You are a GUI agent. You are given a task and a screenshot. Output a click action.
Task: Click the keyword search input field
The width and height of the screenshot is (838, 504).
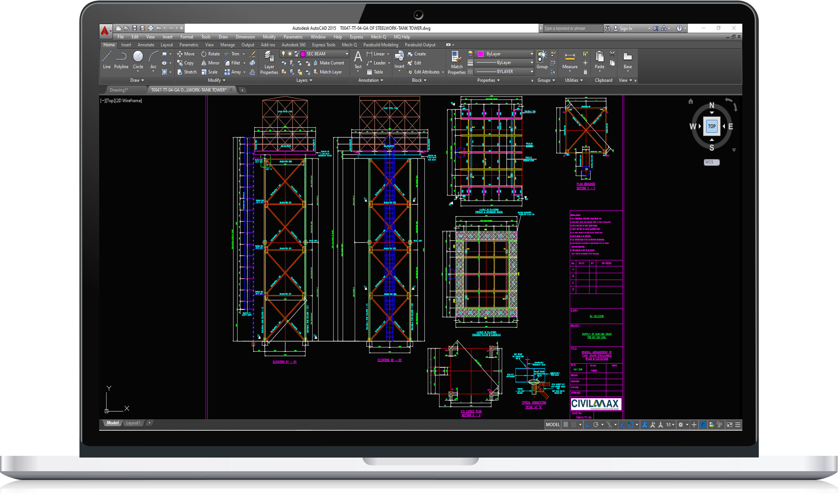tap(573, 29)
